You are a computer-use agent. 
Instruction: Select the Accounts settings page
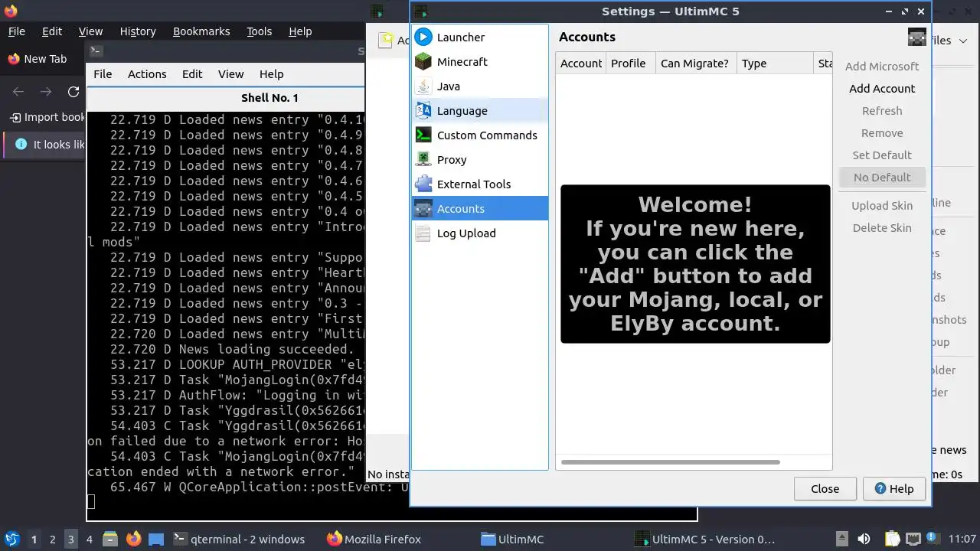480,208
